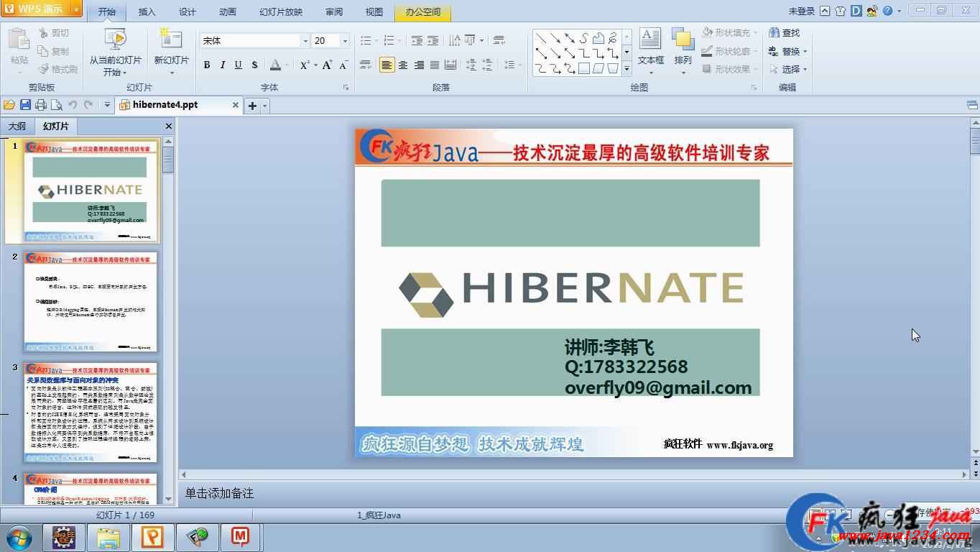Select slide 2 thumbnail
The width and height of the screenshot is (980, 552).
click(x=91, y=301)
